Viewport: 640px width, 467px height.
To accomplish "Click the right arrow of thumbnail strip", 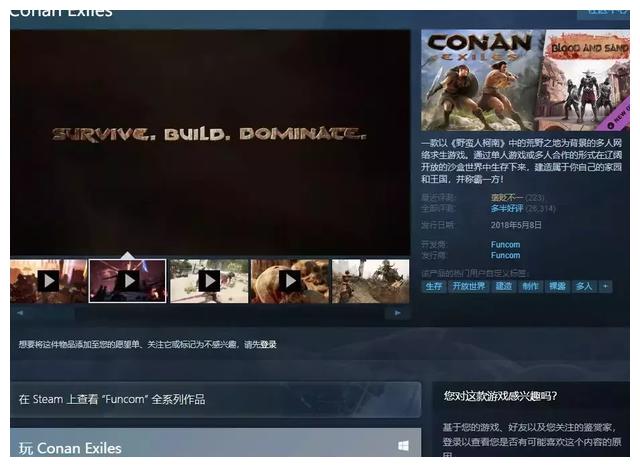I will [397, 313].
